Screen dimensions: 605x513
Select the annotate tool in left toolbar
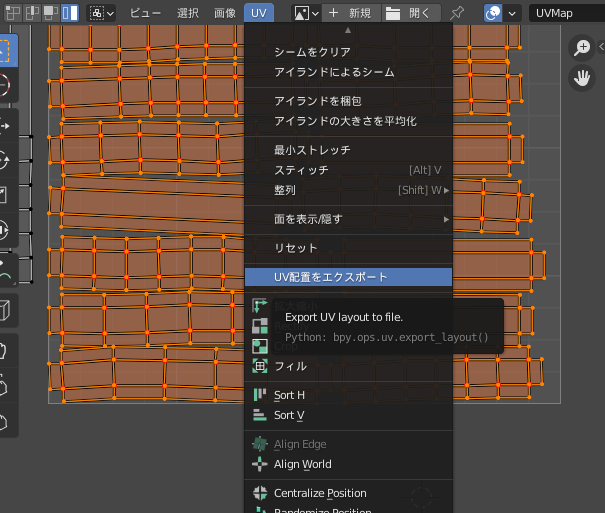click(7, 270)
